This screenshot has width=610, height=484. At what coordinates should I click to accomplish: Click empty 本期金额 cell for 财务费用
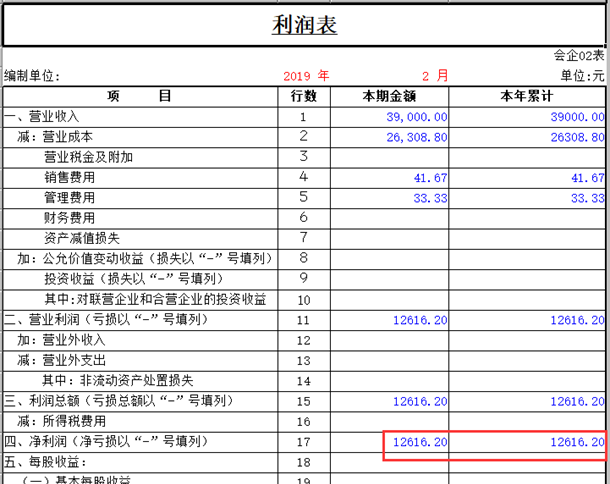[x=389, y=219]
